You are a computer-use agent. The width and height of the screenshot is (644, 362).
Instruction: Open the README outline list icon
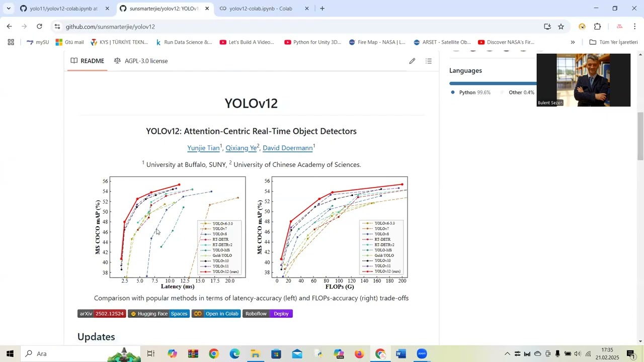(429, 61)
